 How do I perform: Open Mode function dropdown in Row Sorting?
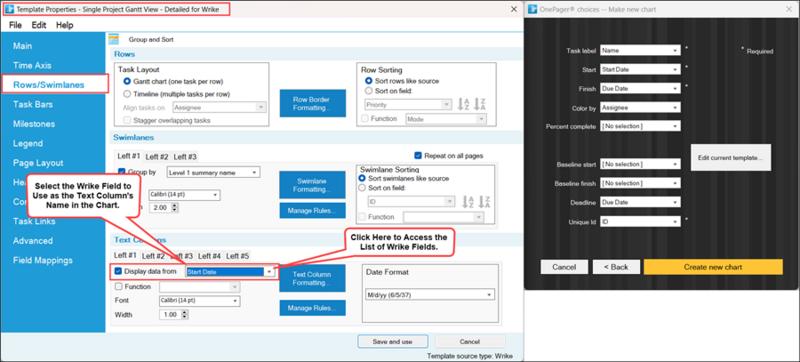445,119
